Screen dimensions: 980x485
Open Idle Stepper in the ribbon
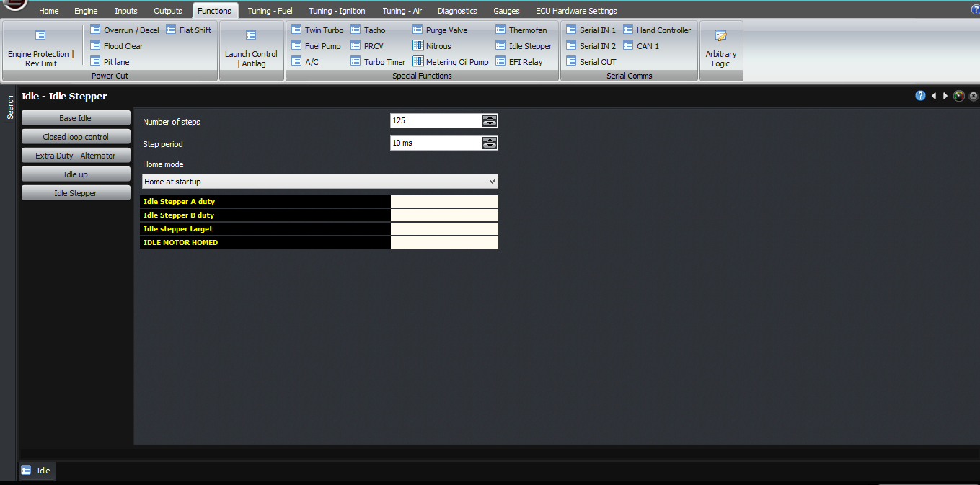tap(524, 46)
